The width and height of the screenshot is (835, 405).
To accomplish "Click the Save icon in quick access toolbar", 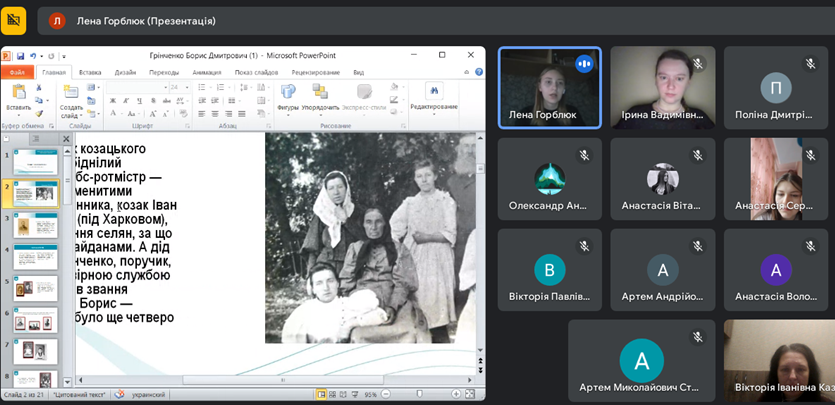I will [20, 55].
